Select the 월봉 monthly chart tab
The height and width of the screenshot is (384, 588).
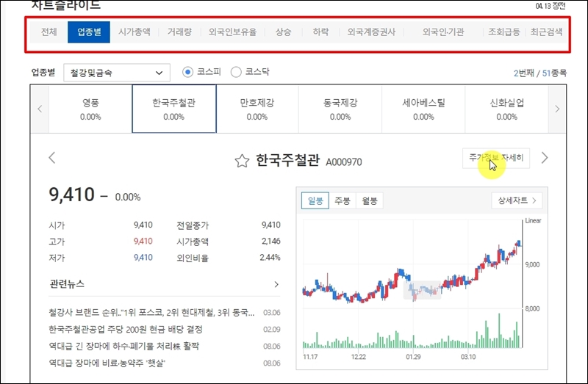[370, 200]
